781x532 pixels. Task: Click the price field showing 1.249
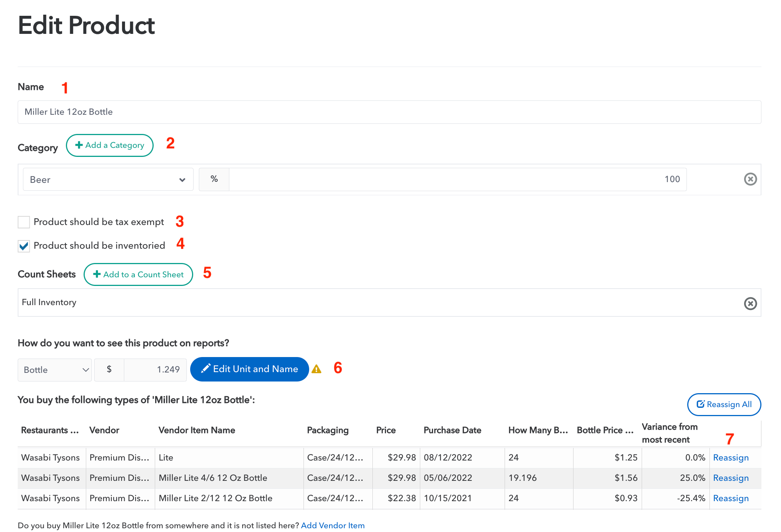(155, 370)
